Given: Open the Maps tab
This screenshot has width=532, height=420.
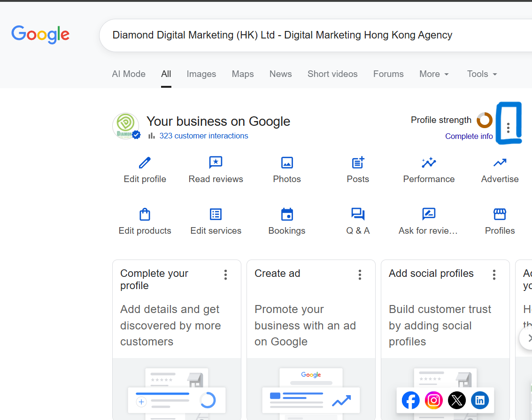Looking at the screenshot, I should [243, 74].
